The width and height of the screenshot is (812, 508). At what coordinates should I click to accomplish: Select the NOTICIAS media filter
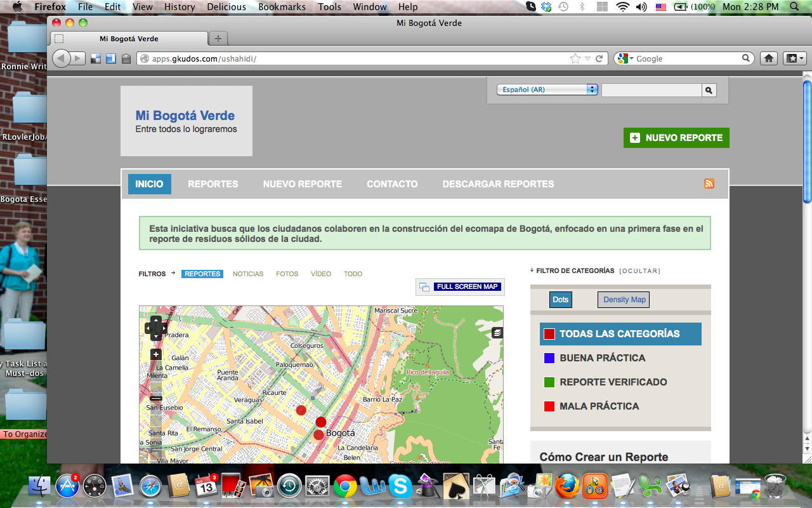click(x=248, y=274)
